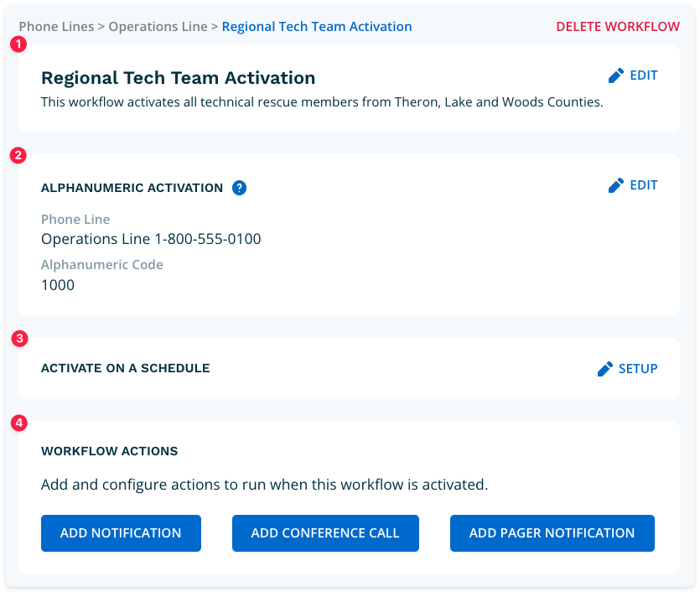
Task: Click the pencil icon in the Regional Tech Team Activation card
Action: click(616, 75)
